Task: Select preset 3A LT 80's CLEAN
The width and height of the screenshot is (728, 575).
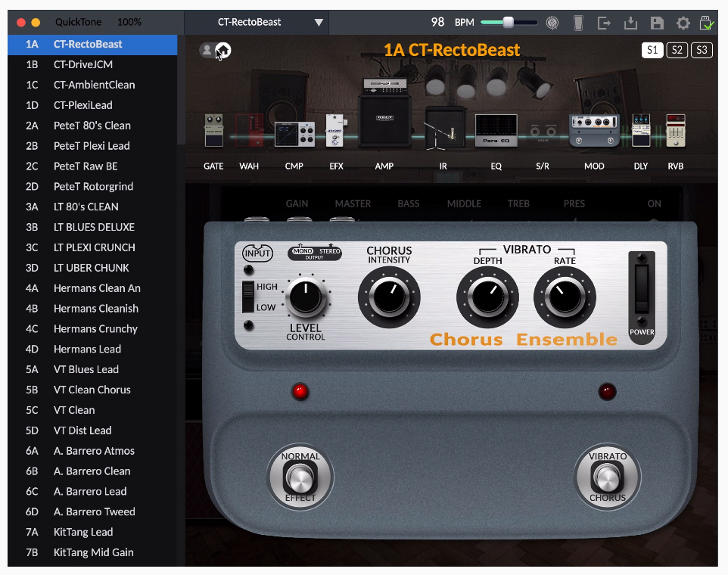Action: 92,207
